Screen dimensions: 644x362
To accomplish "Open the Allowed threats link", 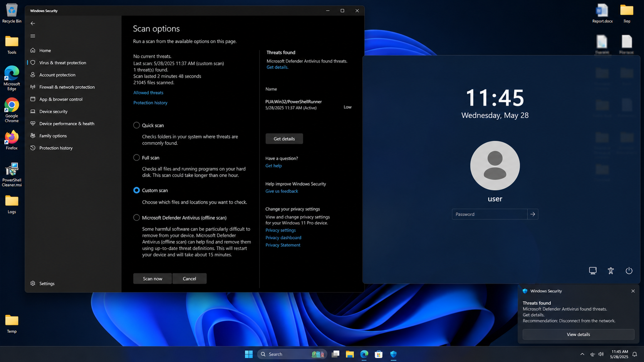I will (x=148, y=93).
